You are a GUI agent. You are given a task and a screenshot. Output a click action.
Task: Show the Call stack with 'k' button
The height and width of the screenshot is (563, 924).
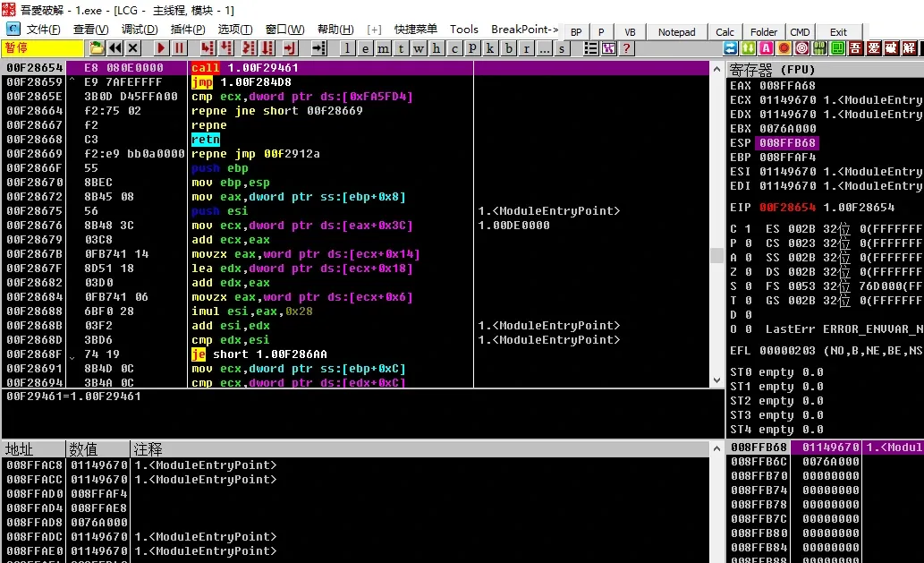490,48
